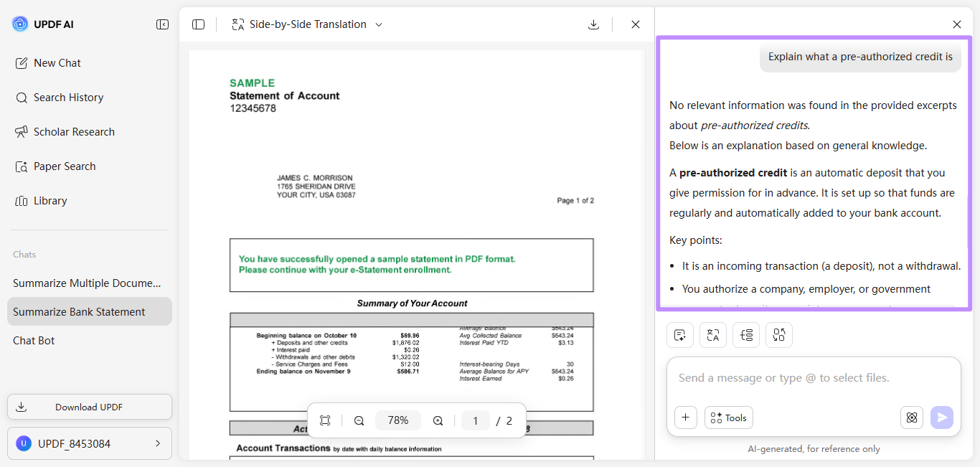Toggle the document thumbnail sidebar icon
980x467 pixels.
point(199,24)
